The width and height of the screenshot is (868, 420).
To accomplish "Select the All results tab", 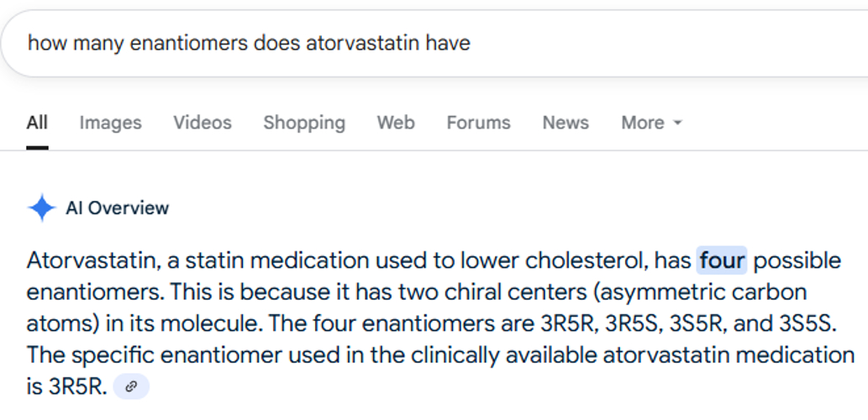I will [37, 123].
